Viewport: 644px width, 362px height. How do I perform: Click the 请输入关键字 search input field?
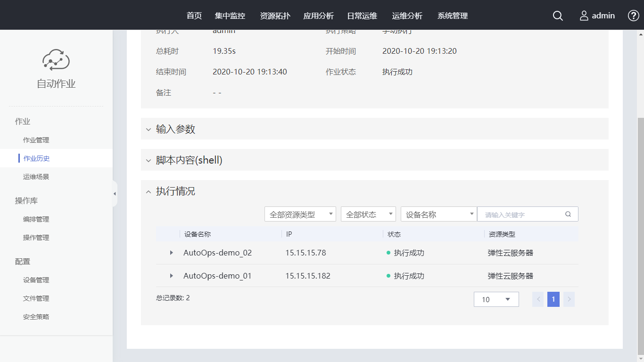click(521, 214)
